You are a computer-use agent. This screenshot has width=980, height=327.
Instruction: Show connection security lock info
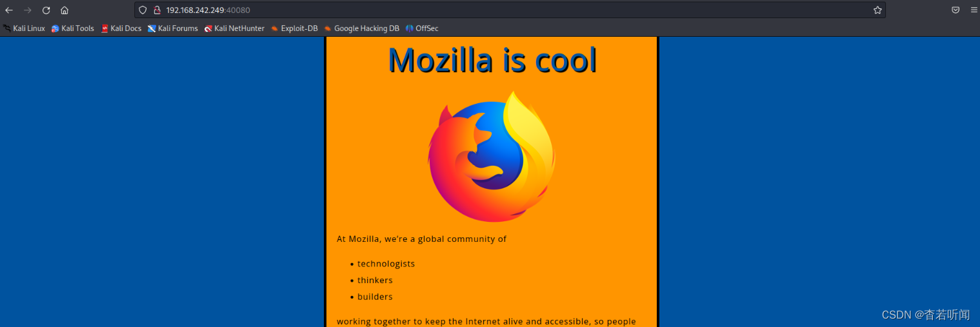[157, 10]
